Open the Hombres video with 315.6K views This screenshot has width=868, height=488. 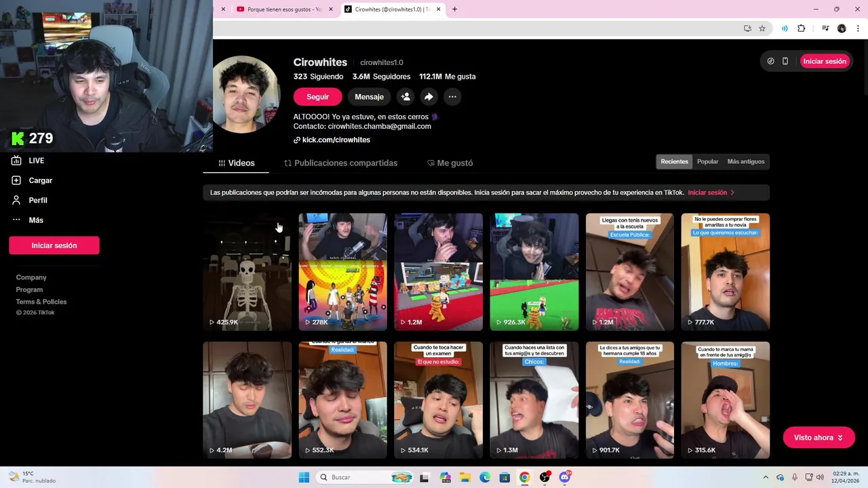[x=725, y=400]
